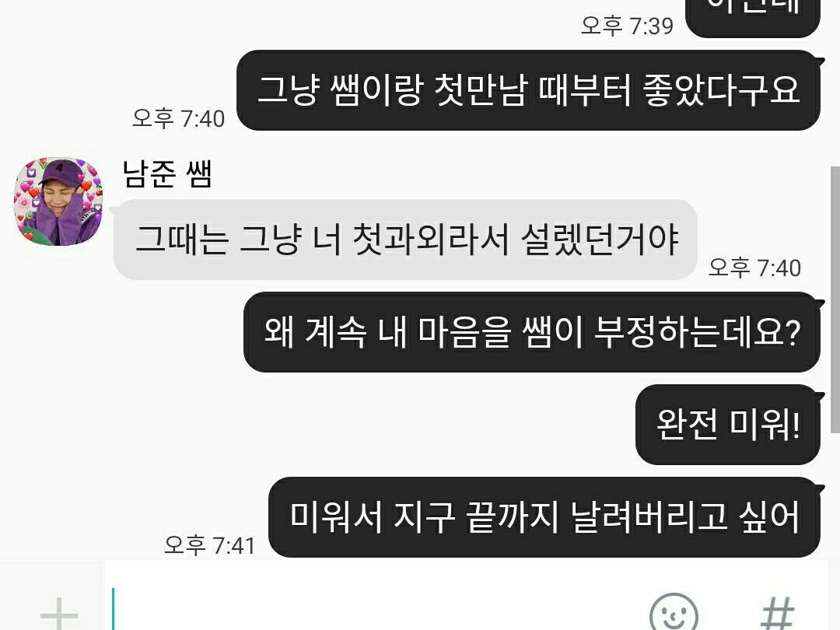Tap the bubble 왜 계속 내 마음을 쌤이 부정하는데요?
Viewport: 840px width, 630px height.
click(532, 332)
